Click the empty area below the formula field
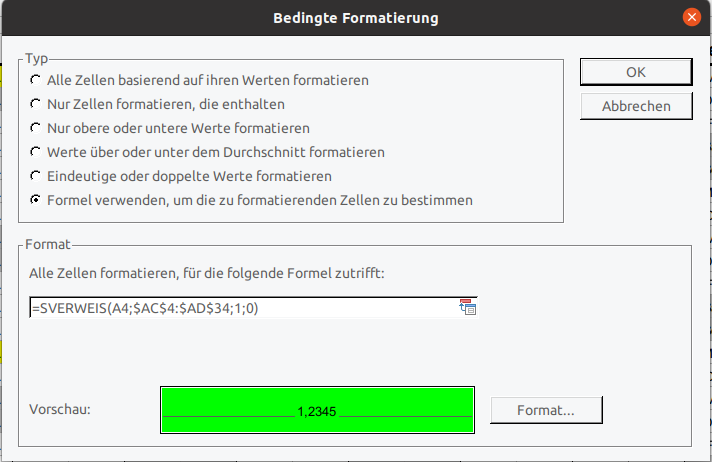 [x=250, y=350]
